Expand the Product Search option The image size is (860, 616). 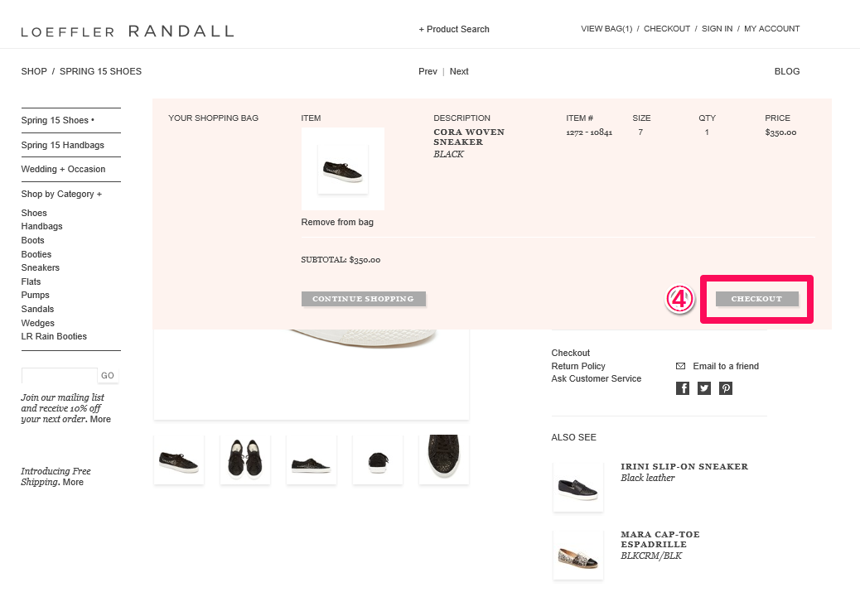click(x=454, y=29)
